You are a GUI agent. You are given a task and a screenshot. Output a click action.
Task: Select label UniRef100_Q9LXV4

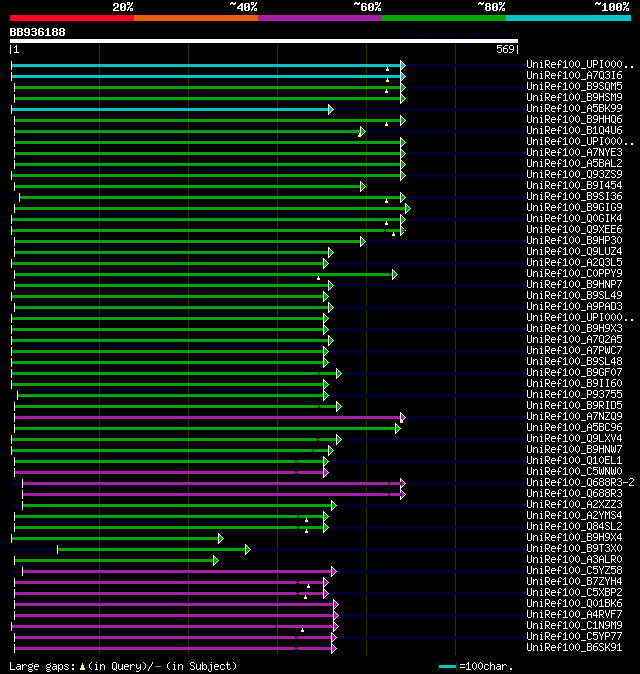[574, 438]
